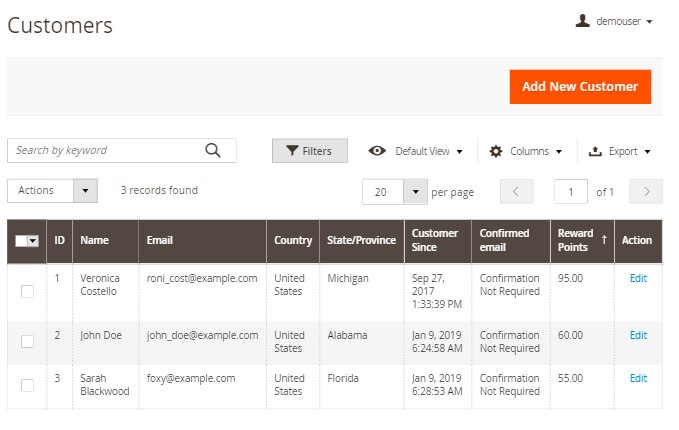
Task: Sort by Reward Points arrow icon
Action: (x=603, y=241)
